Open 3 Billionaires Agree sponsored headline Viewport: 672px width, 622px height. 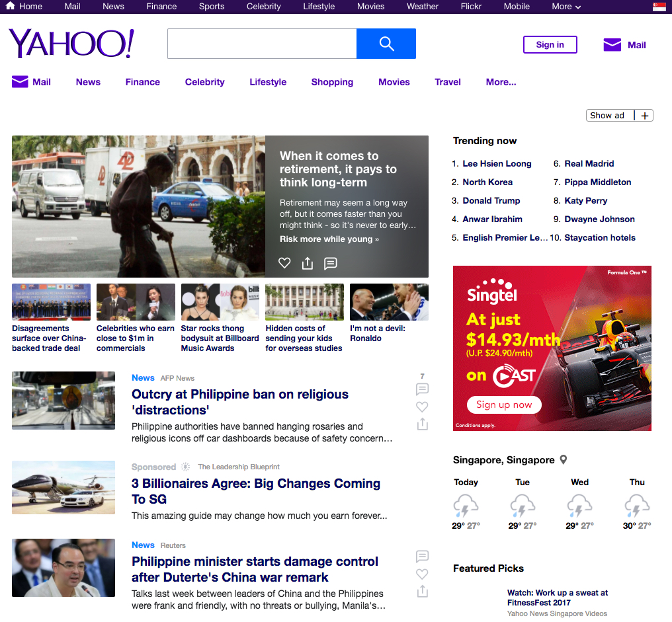[256, 491]
